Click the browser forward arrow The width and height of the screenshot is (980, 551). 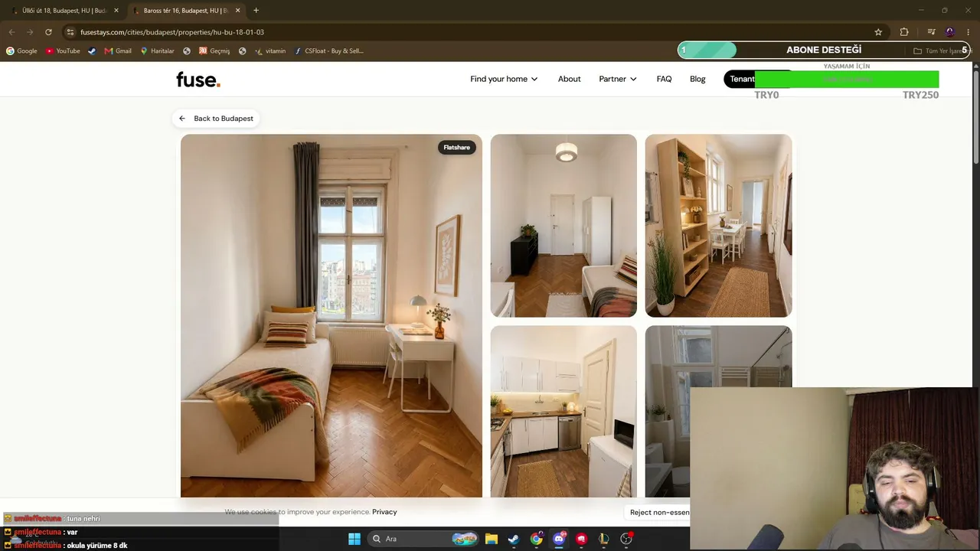[x=30, y=32]
